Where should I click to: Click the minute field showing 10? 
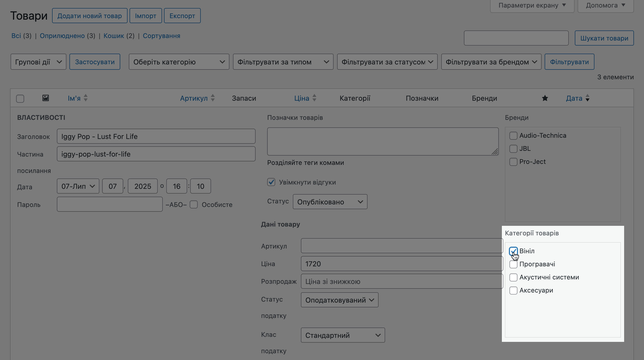tap(200, 186)
